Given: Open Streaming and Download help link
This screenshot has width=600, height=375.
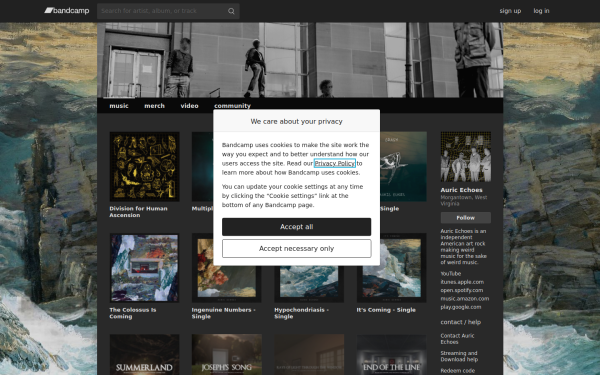Looking at the screenshot, I should click(x=459, y=356).
